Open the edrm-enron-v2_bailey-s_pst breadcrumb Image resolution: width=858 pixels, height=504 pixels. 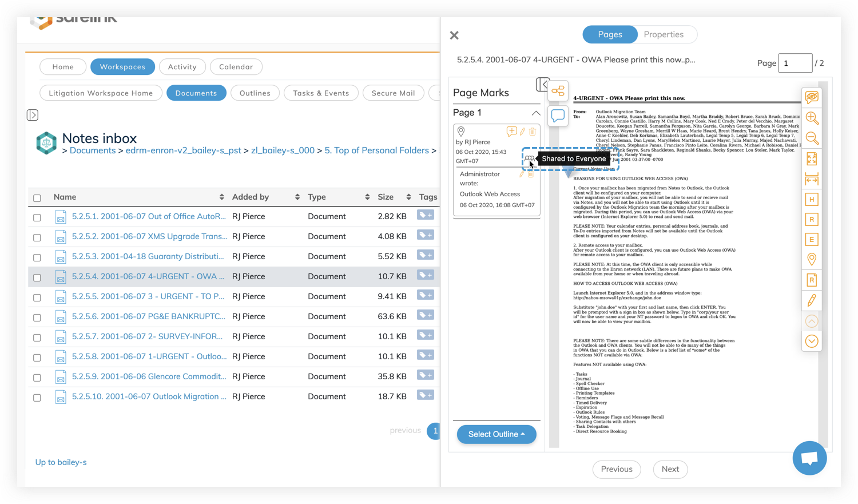(x=183, y=150)
